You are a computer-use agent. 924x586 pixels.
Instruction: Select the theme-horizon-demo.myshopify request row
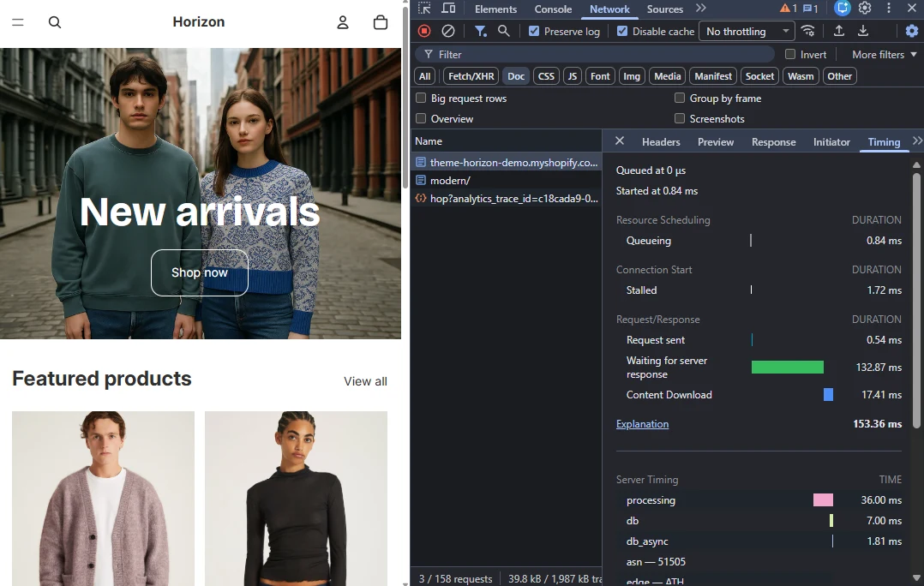click(x=507, y=162)
